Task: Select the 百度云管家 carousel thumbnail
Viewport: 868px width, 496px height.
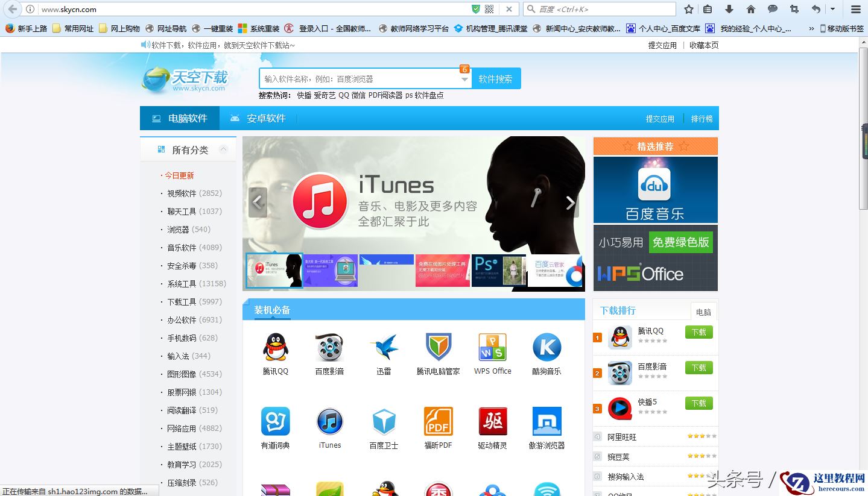Action: tap(555, 271)
